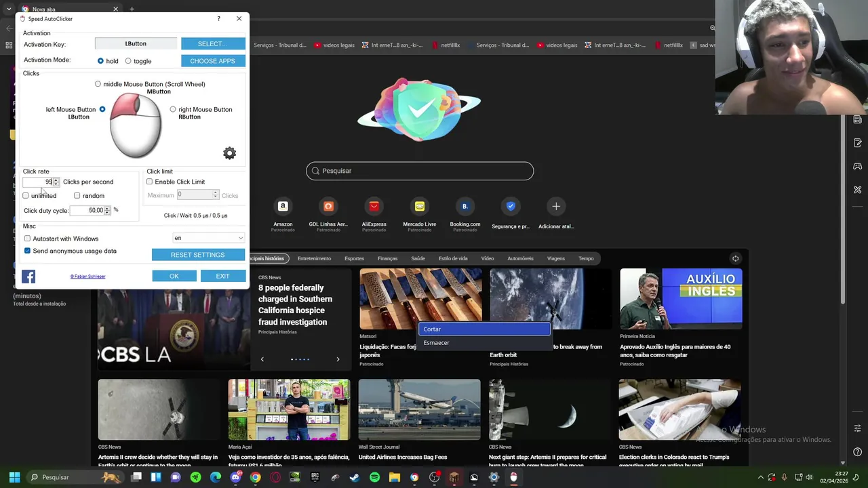The image size is (868, 488).
Task: Open the AliExpress shortcut tile
Action: [374, 206]
